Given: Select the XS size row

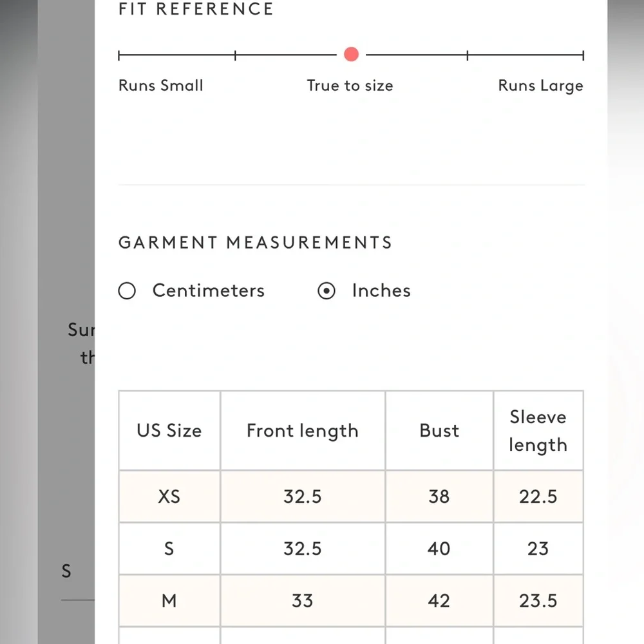Looking at the screenshot, I should point(351,497).
